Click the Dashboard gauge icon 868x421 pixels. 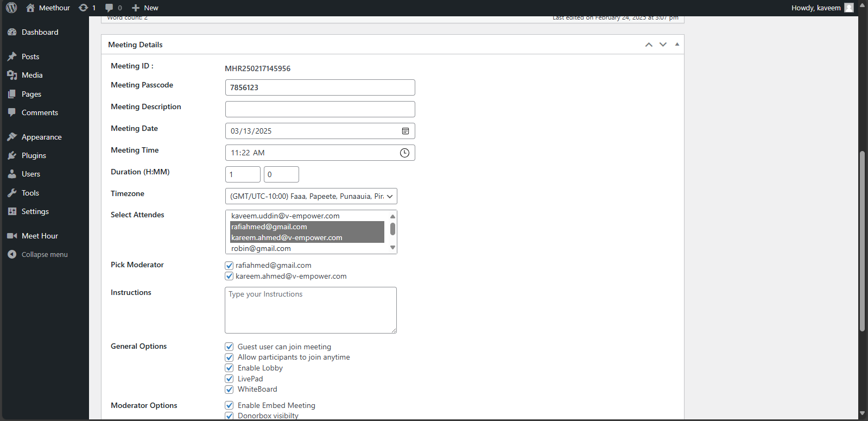point(12,32)
